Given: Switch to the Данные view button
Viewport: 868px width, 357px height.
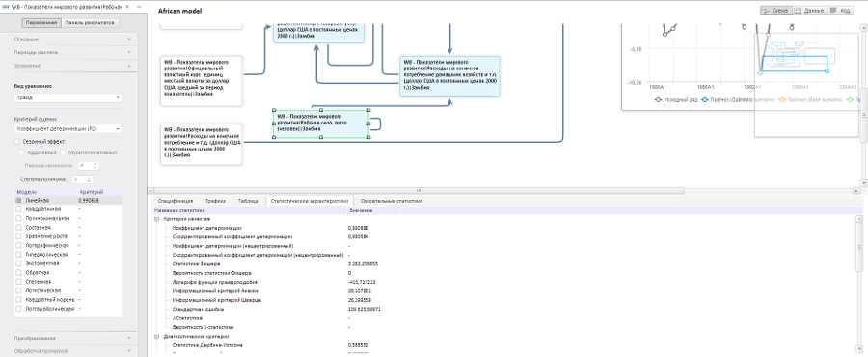Looking at the screenshot, I should (809, 10).
